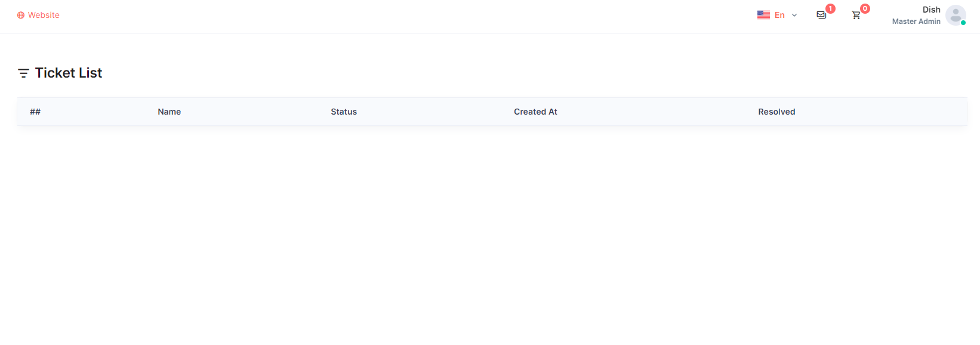Click the red message count badge

click(x=830, y=9)
